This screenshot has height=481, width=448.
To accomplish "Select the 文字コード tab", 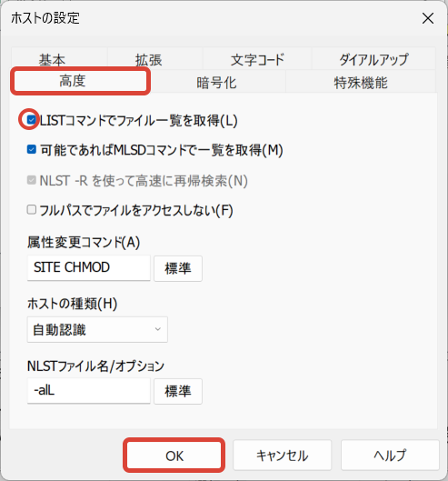I will click(257, 58).
